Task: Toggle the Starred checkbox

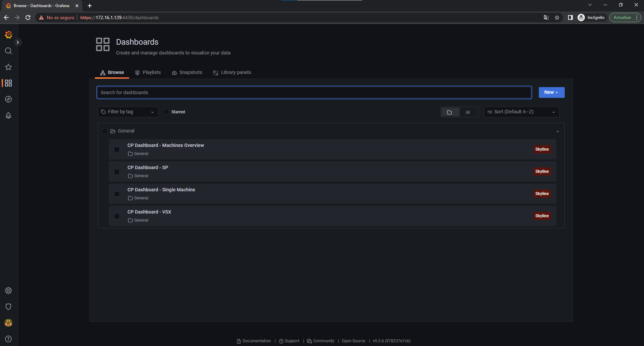Action: tap(166, 112)
